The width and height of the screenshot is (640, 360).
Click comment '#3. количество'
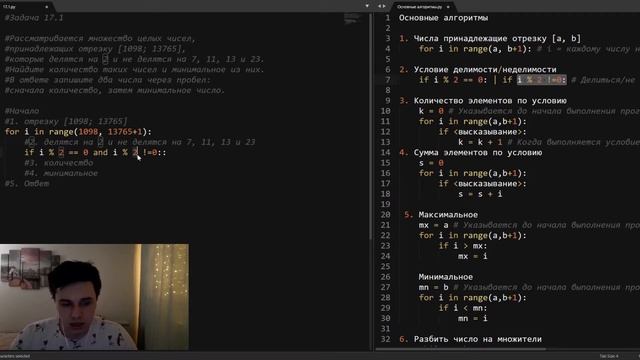click(59, 163)
